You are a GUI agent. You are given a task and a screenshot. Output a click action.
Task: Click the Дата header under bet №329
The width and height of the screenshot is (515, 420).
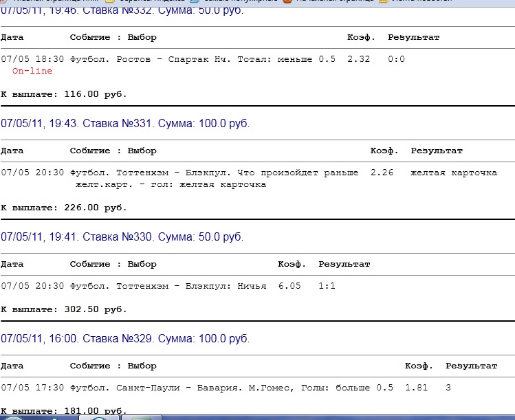pos(12,366)
